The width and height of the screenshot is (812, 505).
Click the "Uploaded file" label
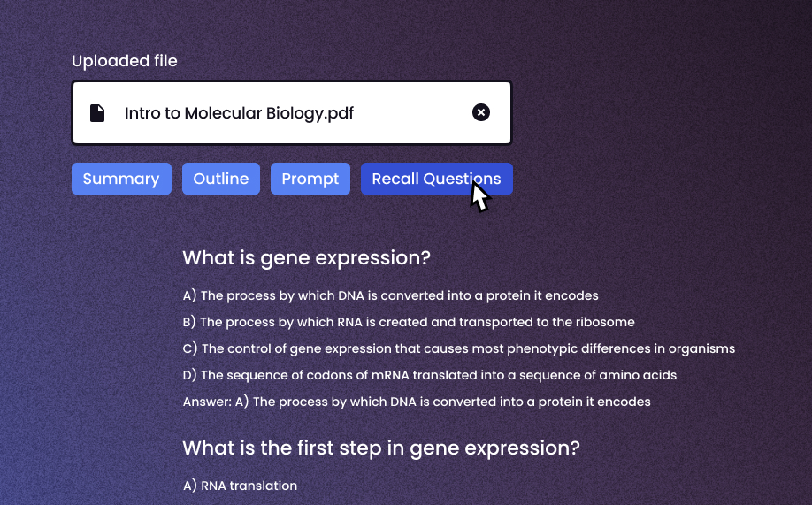pyautogui.click(x=125, y=61)
